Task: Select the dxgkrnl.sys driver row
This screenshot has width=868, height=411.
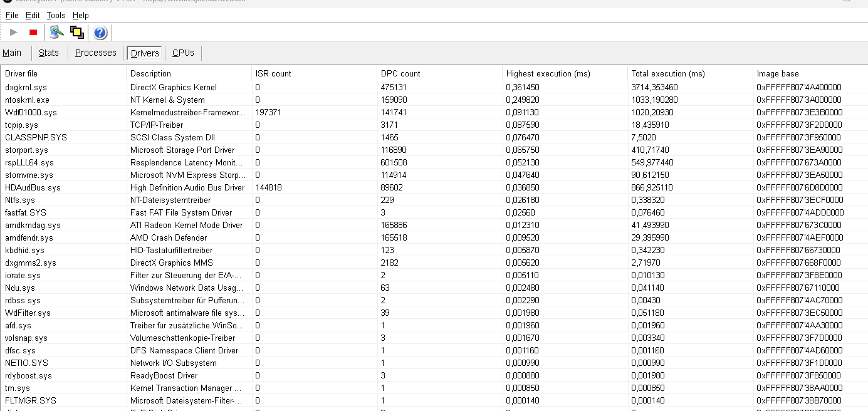Action: tap(434, 87)
